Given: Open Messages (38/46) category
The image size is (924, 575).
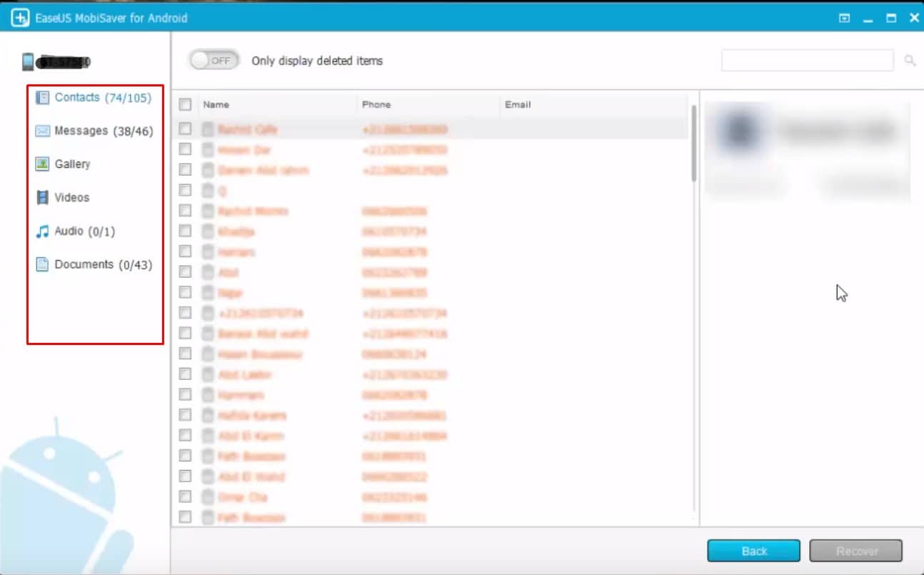Looking at the screenshot, I should (x=104, y=131).
